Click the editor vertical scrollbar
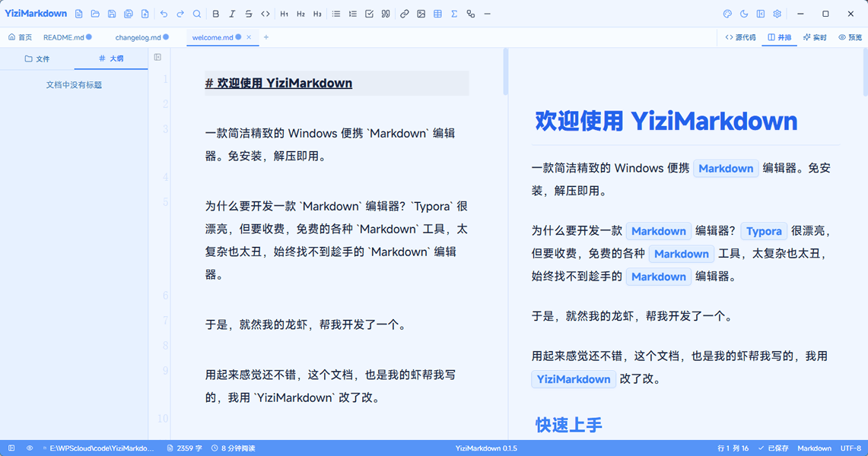Screen dimensions: 868x456 pos(505,72)
